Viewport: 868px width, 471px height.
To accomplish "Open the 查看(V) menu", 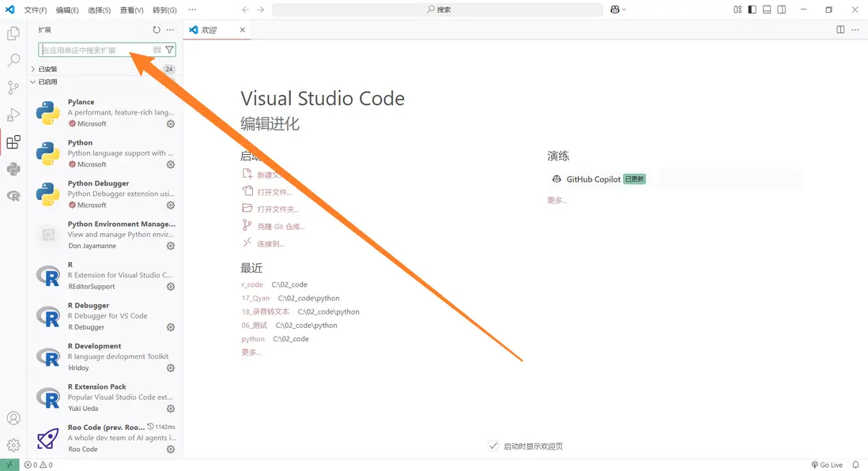I will 132,10.
